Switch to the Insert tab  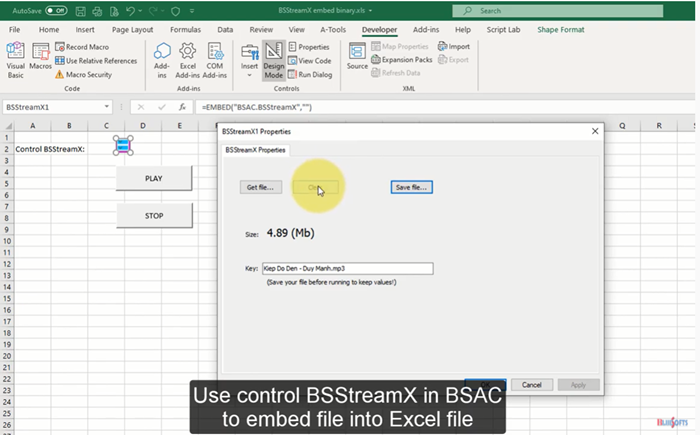[85, 29]
